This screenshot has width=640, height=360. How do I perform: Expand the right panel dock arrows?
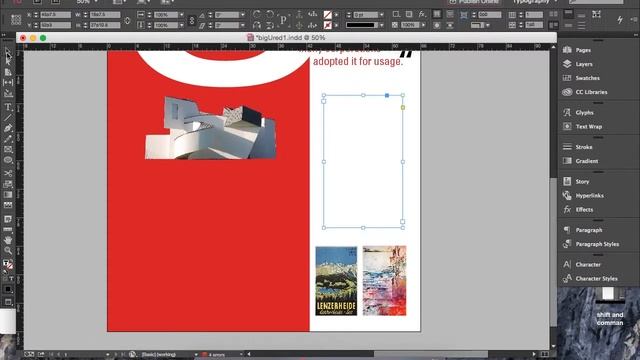coord(635,35)
